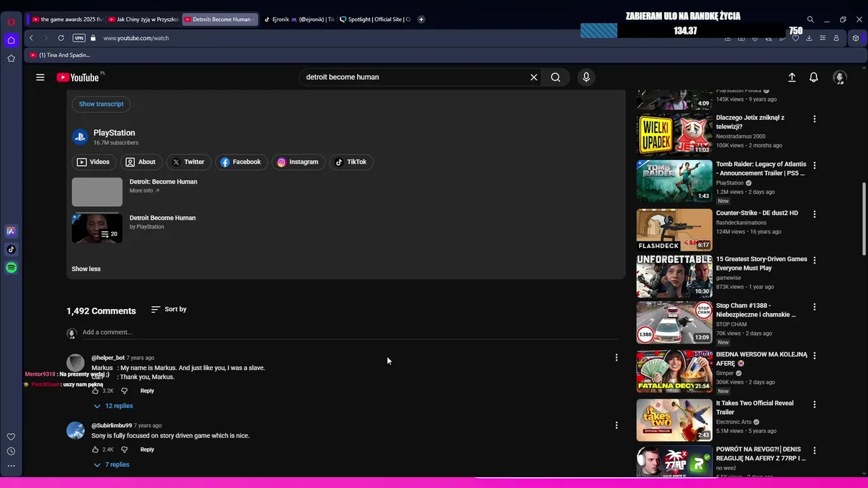Image resolution: width=868 pixels, height=488 pixels.
Task: Reload the page
Action: (61, 38)
